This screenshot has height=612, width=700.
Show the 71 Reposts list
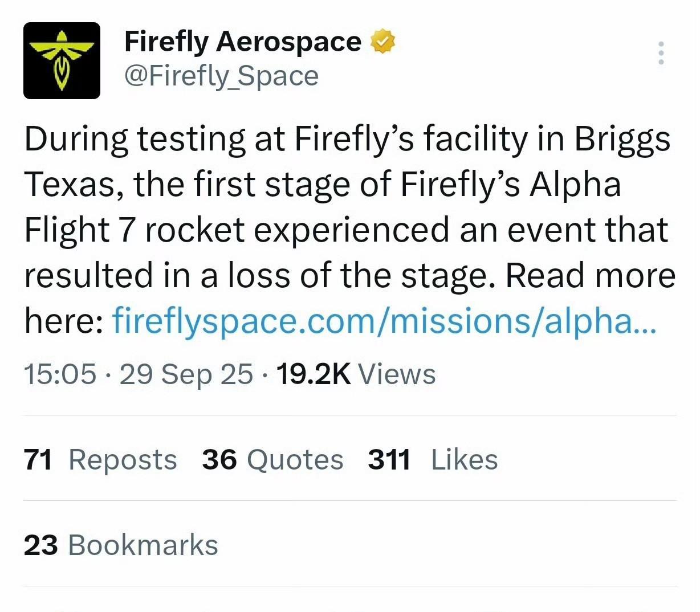coord(100,459)
